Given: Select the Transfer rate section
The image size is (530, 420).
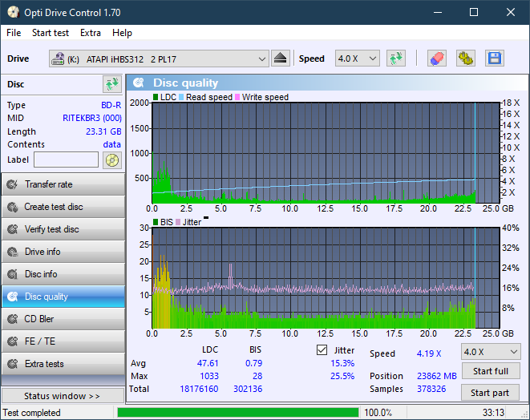Looking at the screenshot, I should pos(63,184).
